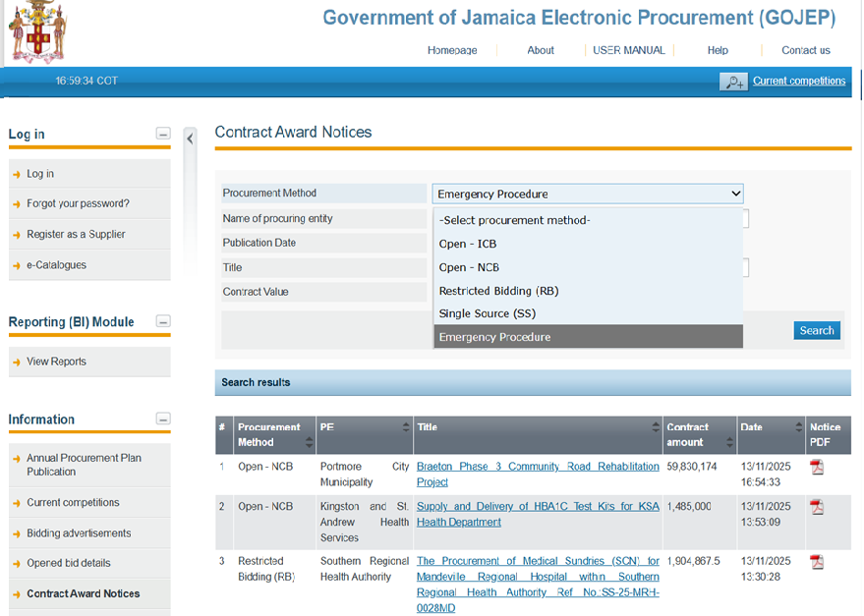Open Braeton Phase 3 Community Road Rehabilitation Project
This screenshot has width=864, height=616.
[538, 474]
